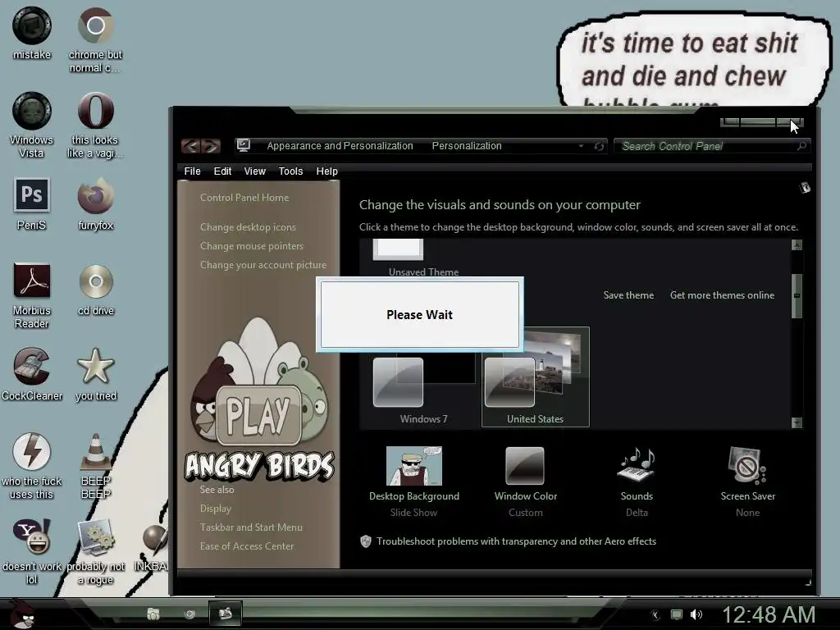Go to Control Panel Home
Image resolution: width=840 pixels, height=630 pixels.
[244, 198]
